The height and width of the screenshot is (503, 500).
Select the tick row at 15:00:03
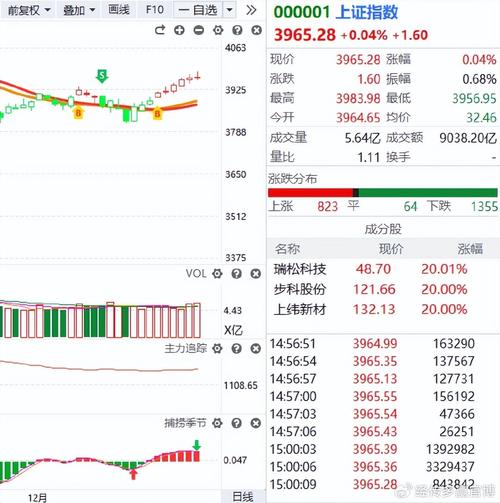[383, 449]
